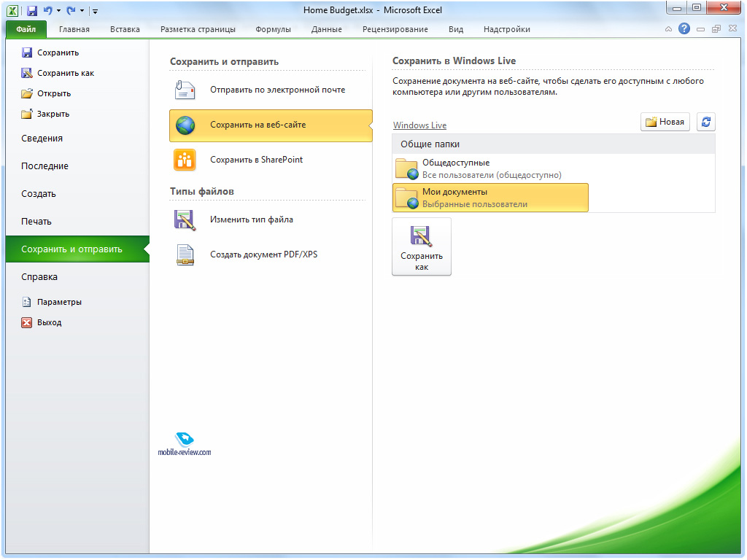
Task: Select the Мои документы folder row
Action: (x=490, y=198)
